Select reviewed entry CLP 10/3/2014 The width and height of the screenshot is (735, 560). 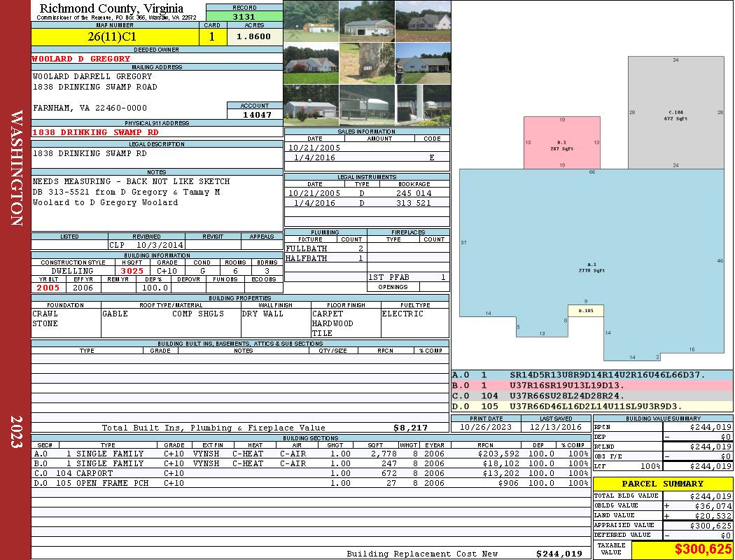point(146,244)
